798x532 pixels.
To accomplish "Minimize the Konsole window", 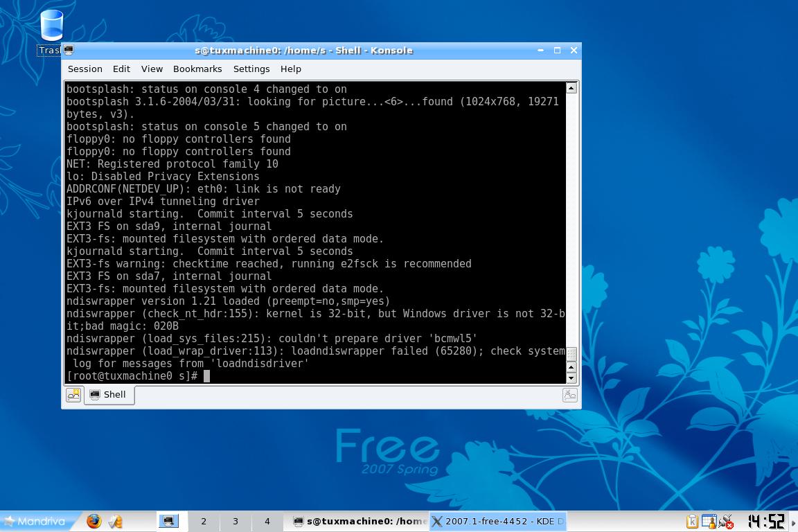I will click(x=540, y=50).
